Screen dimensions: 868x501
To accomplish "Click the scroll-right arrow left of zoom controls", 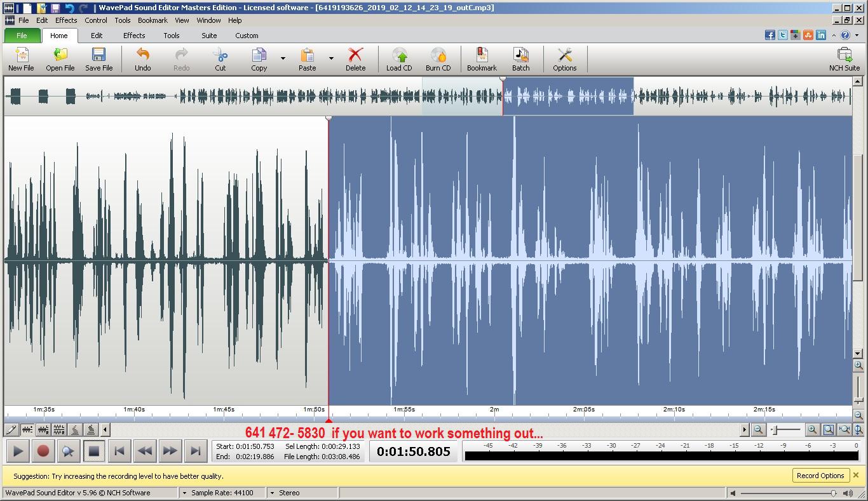I will (x=744, y=430).
